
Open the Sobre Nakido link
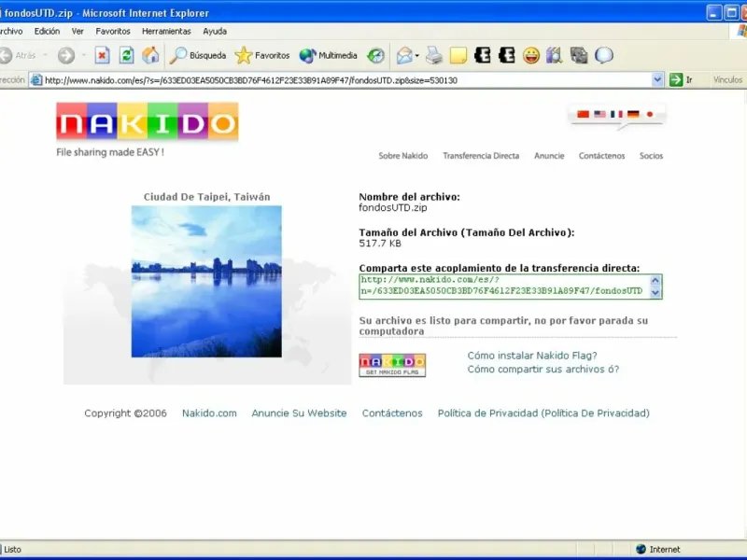(x=403, y=156)
